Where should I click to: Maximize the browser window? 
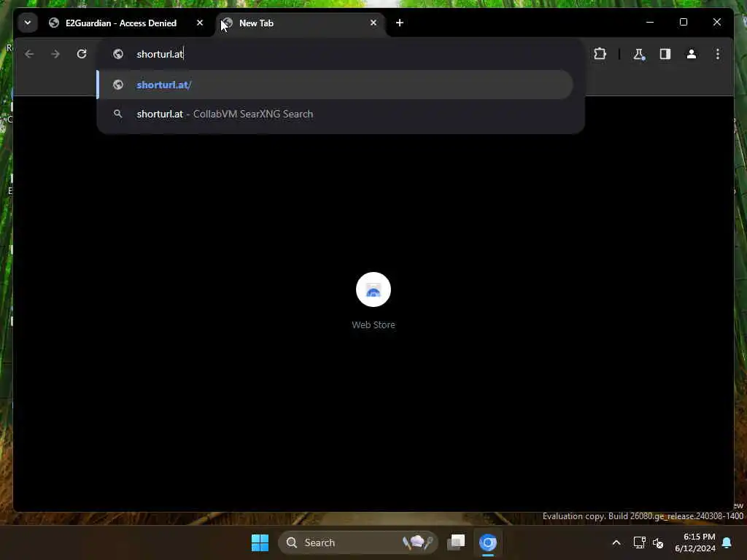point(683,23)
